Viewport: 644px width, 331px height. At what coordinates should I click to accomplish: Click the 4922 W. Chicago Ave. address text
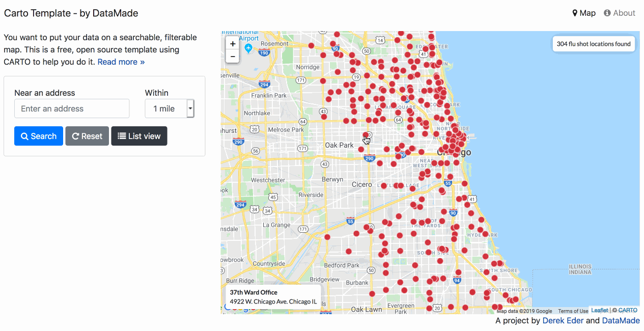(x=273, y=301)
